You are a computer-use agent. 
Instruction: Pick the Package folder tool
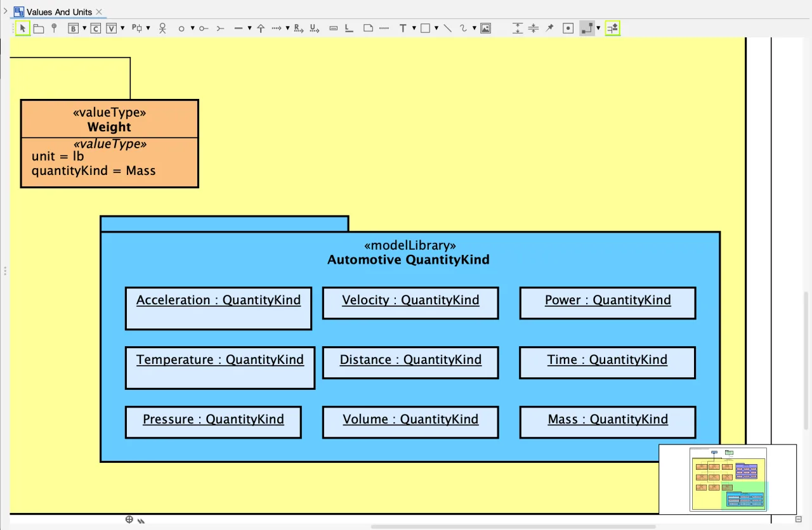coord(39,29)
